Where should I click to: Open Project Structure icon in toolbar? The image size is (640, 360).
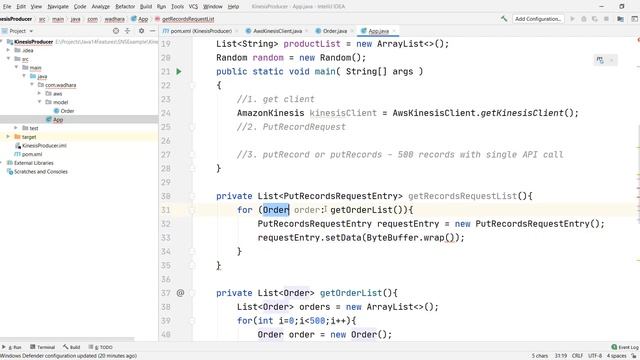pos(620,19)
